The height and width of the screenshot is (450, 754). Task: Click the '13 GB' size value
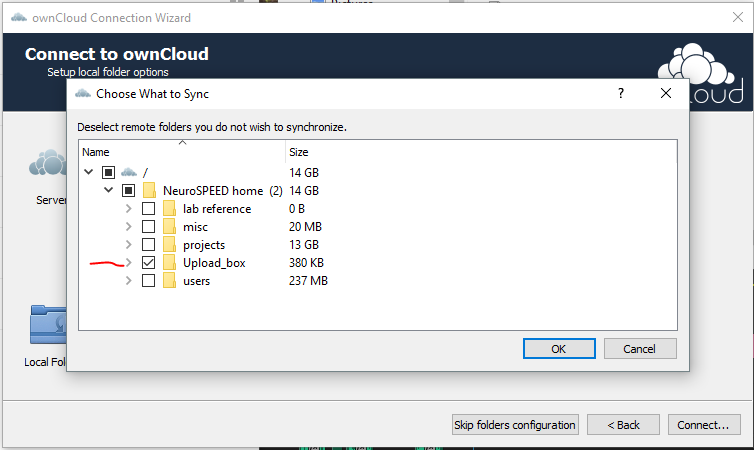[304, 245]
